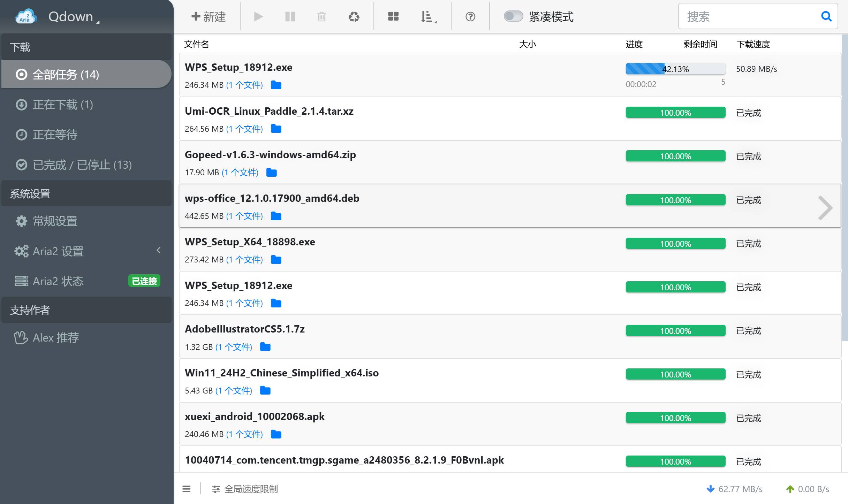Open folder icon for xuexi_android_10002068.apk
This screenshot has width=848, height=504.
click(x=276, y=434)
